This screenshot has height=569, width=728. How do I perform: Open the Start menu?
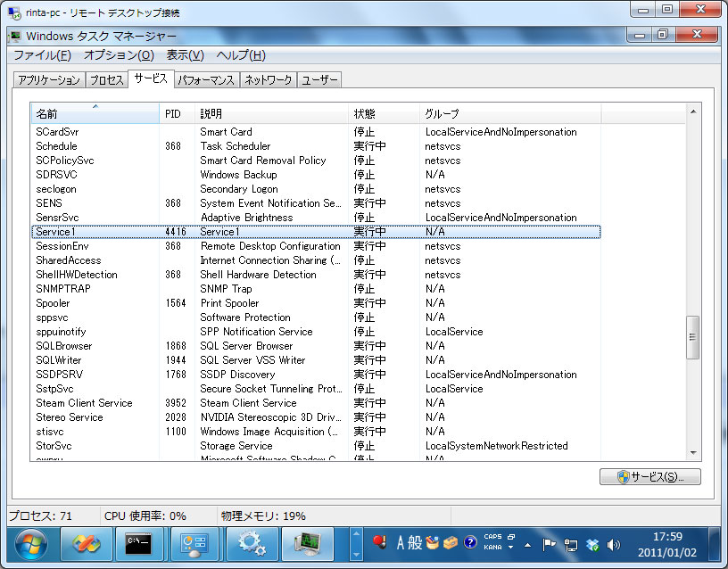(x=30, y=544)
